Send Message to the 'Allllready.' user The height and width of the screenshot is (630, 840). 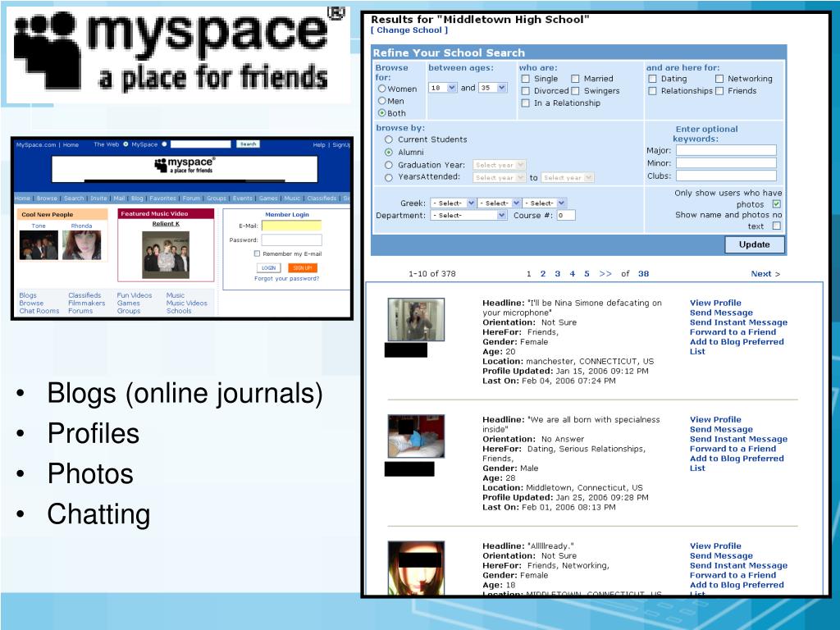click(721, 556)
